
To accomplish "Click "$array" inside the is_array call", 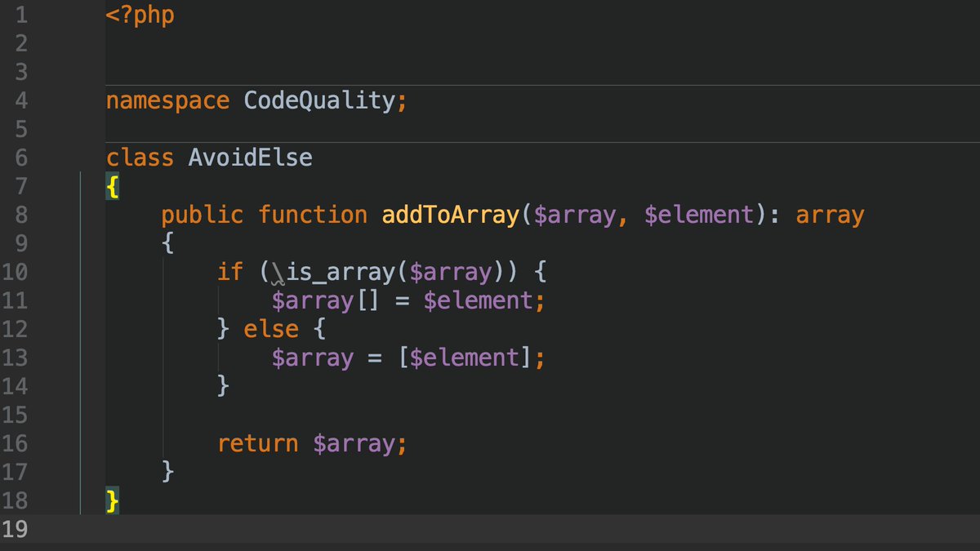I will click(x=450, y=273).
